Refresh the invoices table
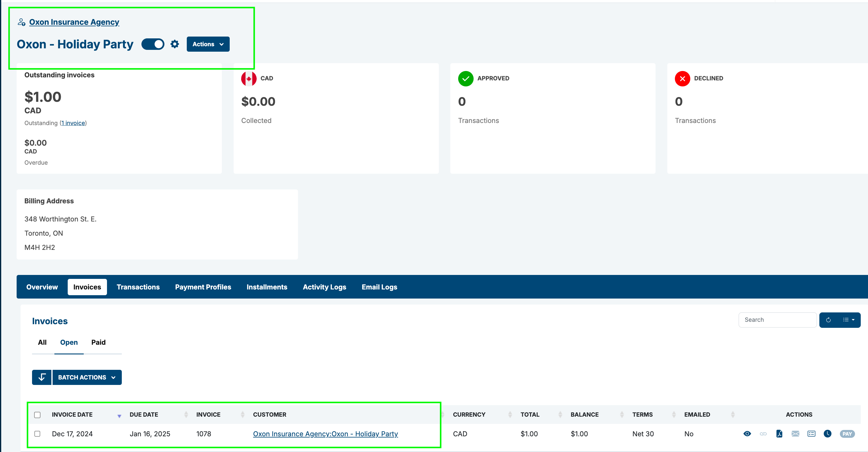This screenshot has height=452, width=868. coord(828,320)
